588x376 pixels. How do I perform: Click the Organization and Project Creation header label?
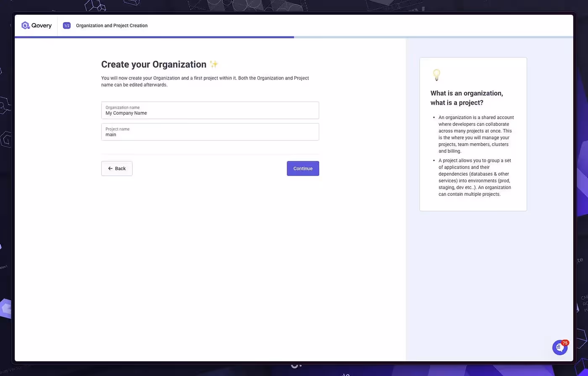(111, 25)
